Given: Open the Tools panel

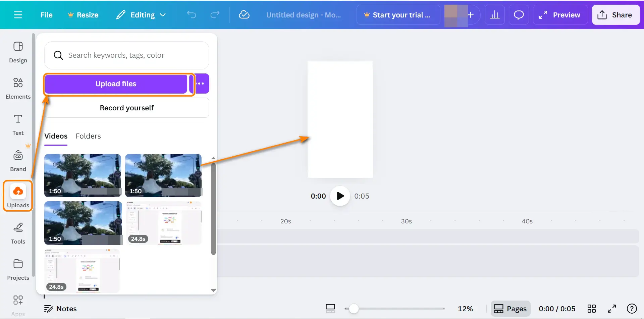Looking at the screenshot, I should tap(18, 233).
